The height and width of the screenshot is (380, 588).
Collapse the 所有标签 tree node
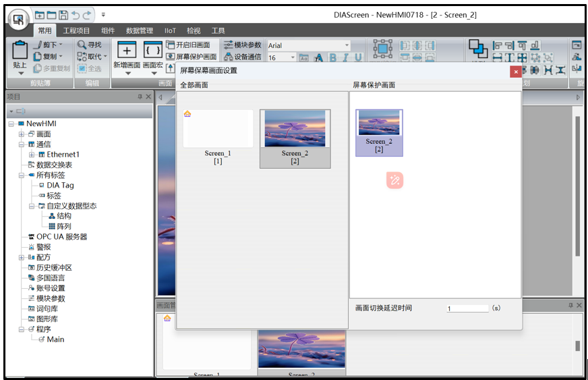(x=22, y=175)
